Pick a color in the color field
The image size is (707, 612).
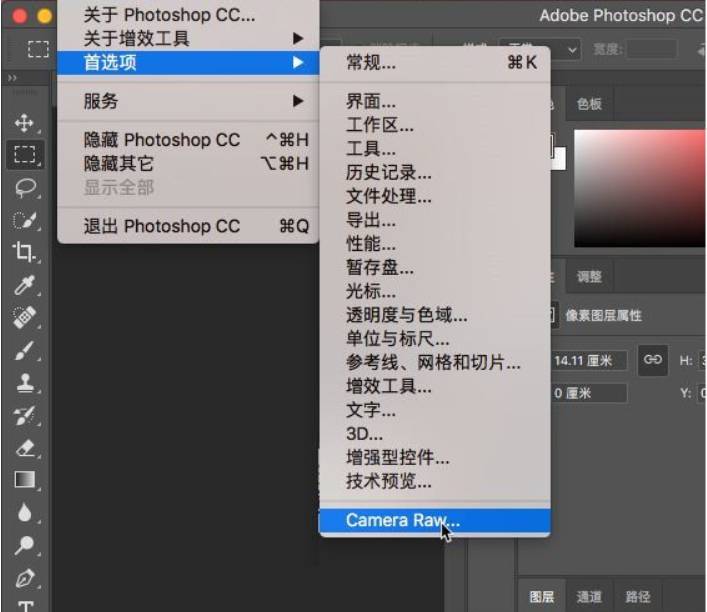(639, 188)
